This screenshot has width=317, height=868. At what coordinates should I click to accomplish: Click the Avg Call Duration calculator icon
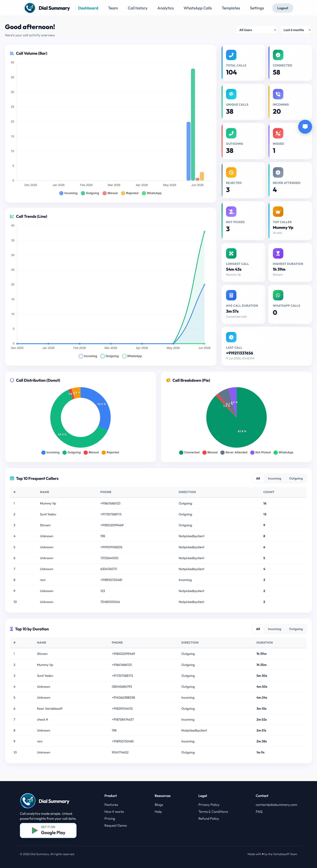[231, 295]
